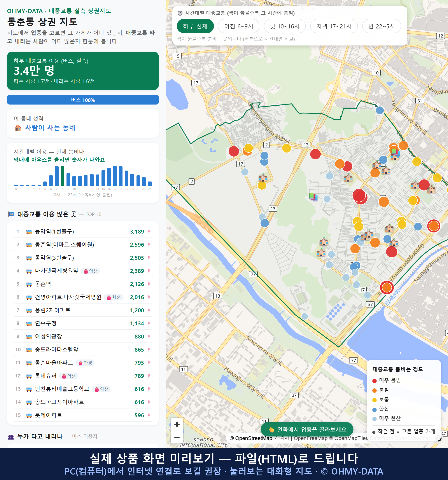Open the OpenFreeMap attribution link
This screenshot has height=480, width=448.
[311, 438]
